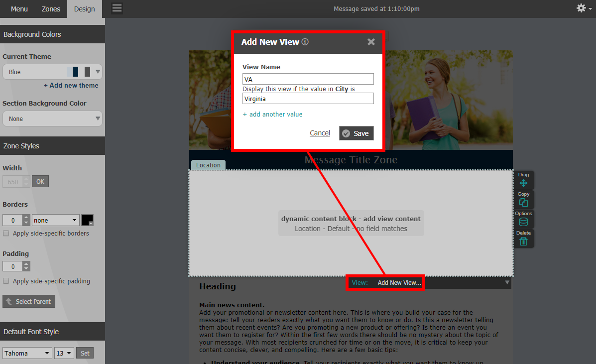The height and width of the screenshot is (364, 596).
Task: Click the dynamic content block placeholder
Action: [x=351, y=224]
